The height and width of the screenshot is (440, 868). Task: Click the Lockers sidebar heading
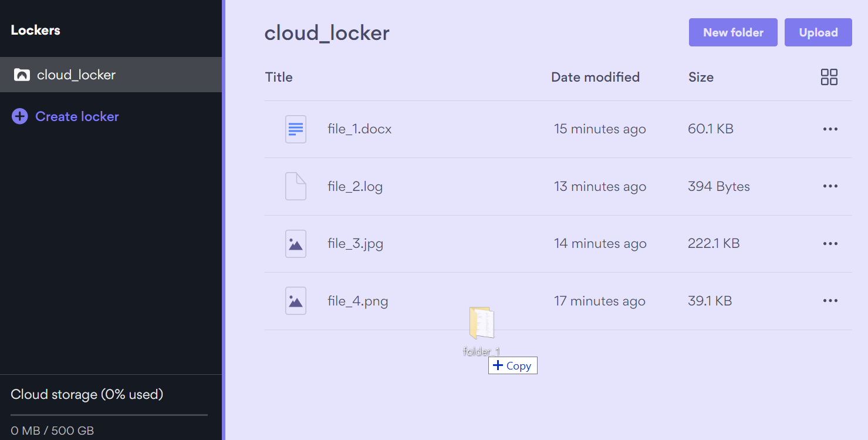[35, 30]
